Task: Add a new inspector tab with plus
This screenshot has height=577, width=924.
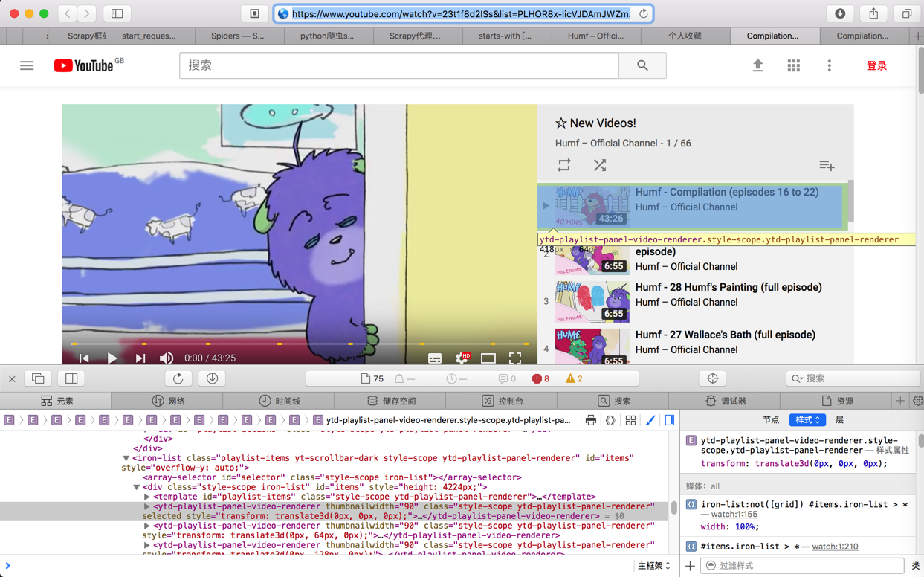Action: pyautogui.click(x=899, y=401)
